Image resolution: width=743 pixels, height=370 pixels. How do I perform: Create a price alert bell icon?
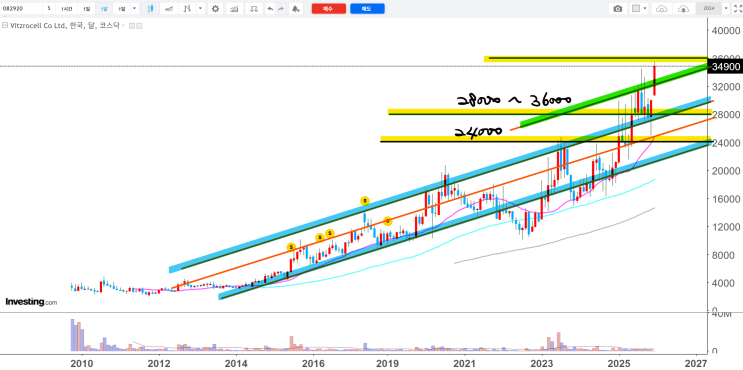[x=295, y=9]
